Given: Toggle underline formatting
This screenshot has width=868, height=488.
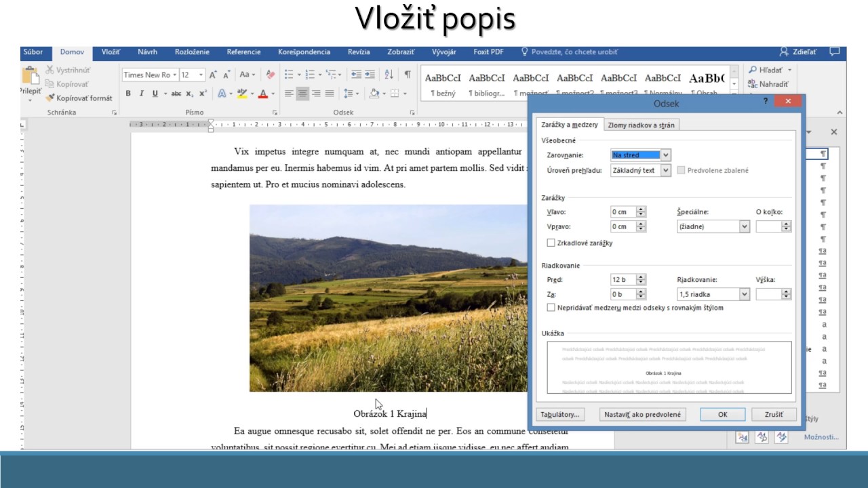Looking at the screenshot, I should tap(155, 94).
